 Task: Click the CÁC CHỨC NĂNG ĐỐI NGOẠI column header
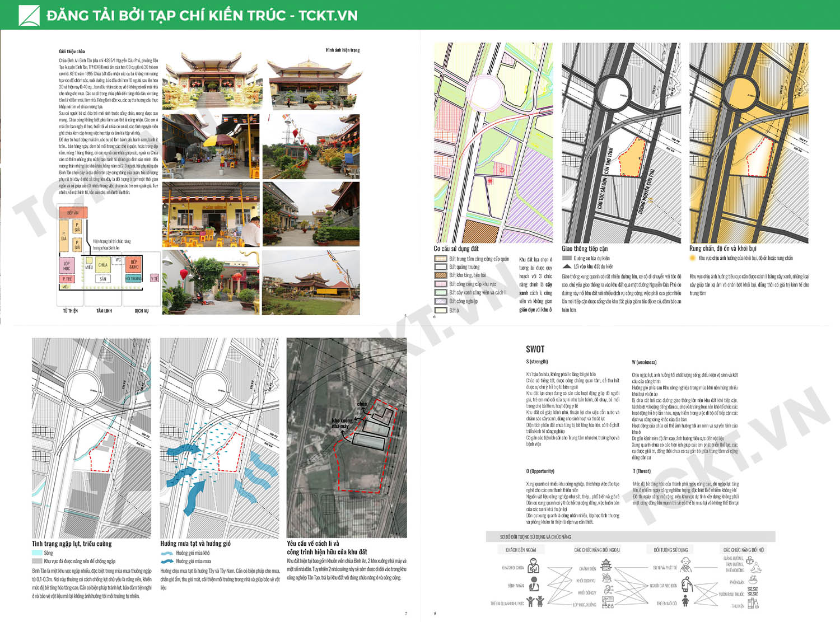597,550
